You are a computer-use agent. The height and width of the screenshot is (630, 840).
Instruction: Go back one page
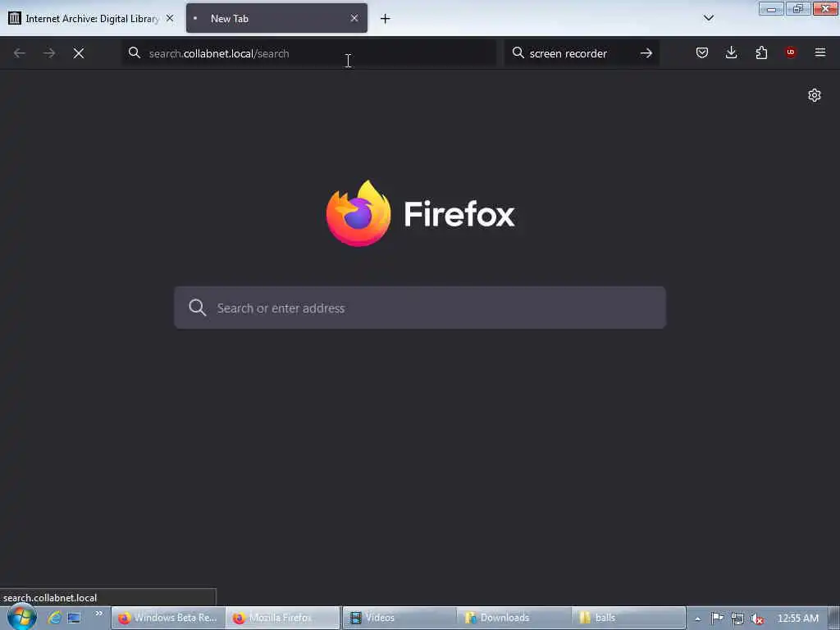pos(20,53)
